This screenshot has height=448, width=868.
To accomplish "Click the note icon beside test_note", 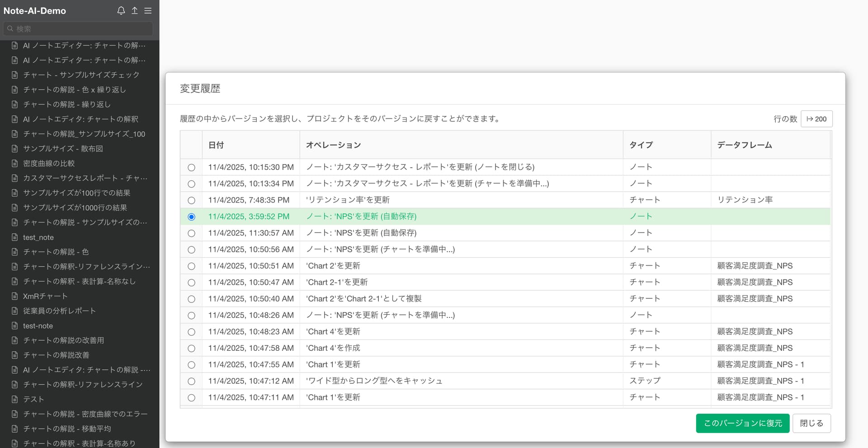I will pos(14,237).
